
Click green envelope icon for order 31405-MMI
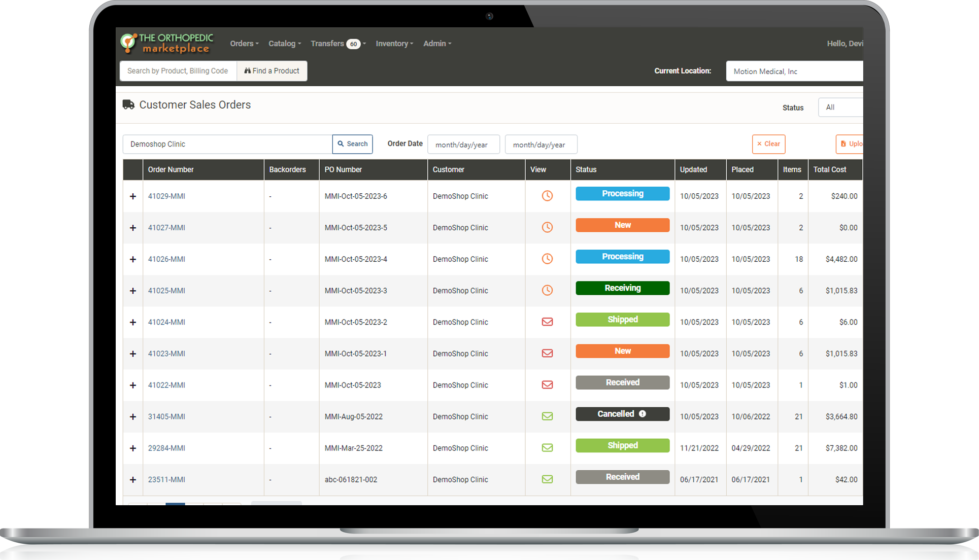[547, 416]
